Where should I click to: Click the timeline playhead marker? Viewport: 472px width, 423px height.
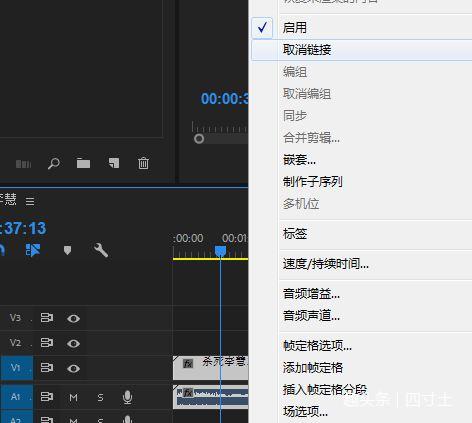220,251
